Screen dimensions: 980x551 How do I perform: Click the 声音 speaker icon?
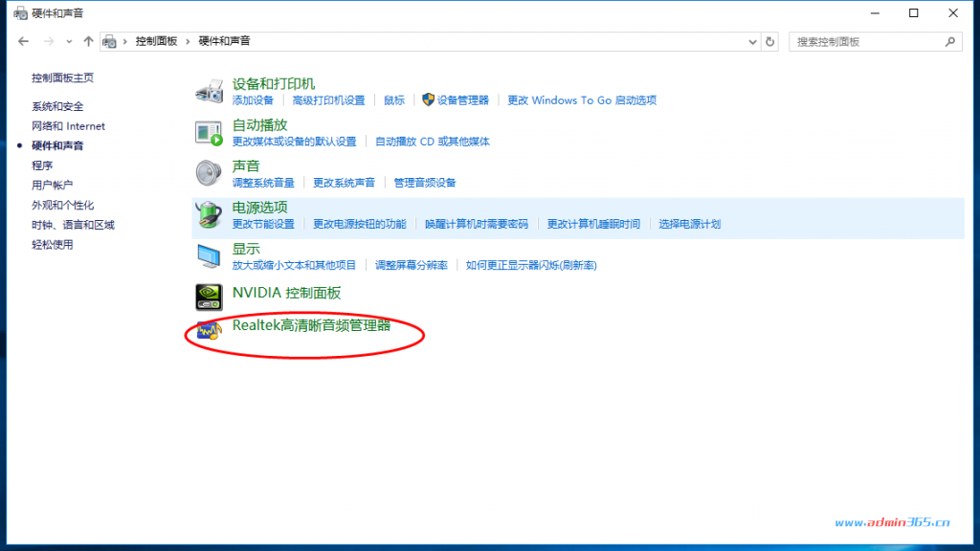209,173
